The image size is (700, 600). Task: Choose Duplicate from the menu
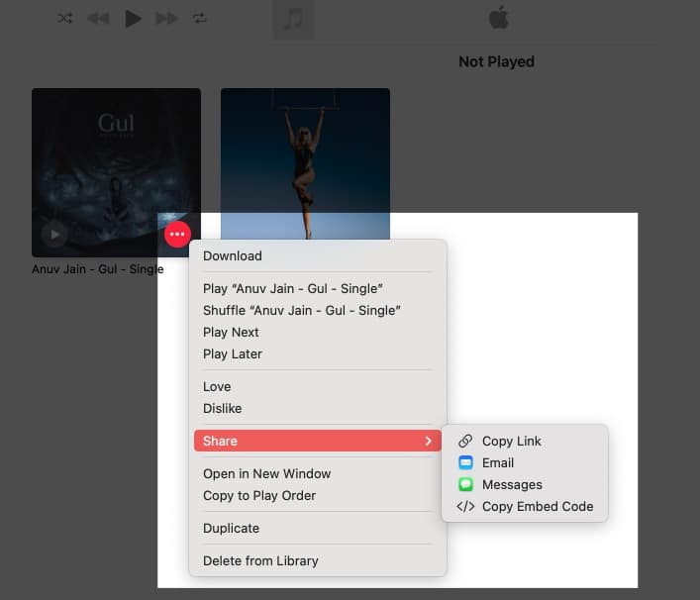click(318, 528)
